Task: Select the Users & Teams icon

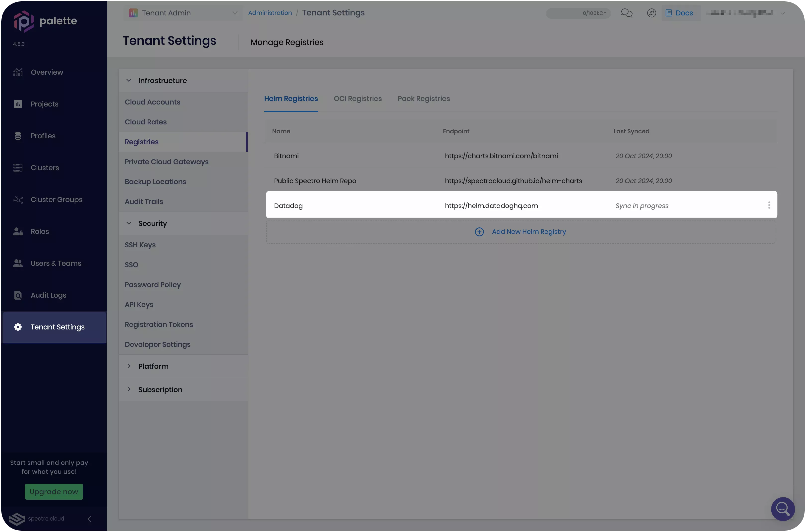Action: click(x=18, y=263)
